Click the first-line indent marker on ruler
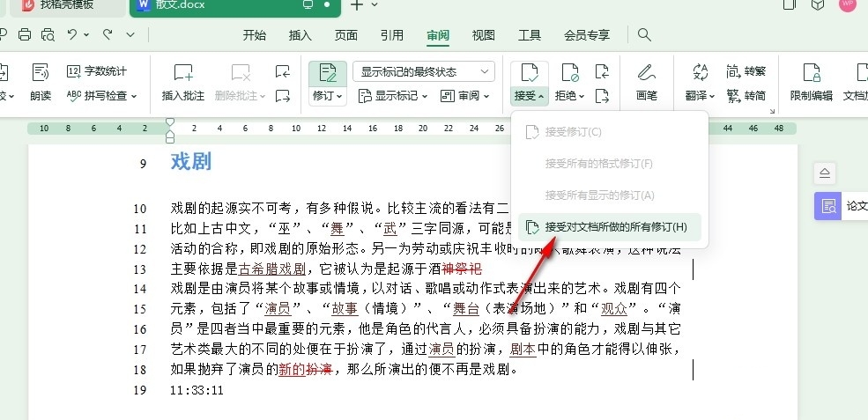Viewport: 868px width, 420px height. coord(170,122)
